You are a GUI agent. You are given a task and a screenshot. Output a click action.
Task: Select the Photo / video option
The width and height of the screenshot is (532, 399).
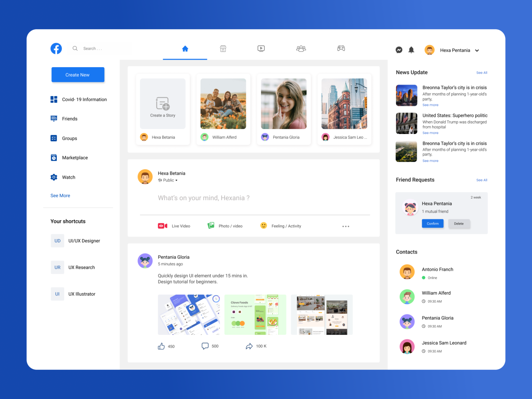pyautogui.click(x=211, y=225)
